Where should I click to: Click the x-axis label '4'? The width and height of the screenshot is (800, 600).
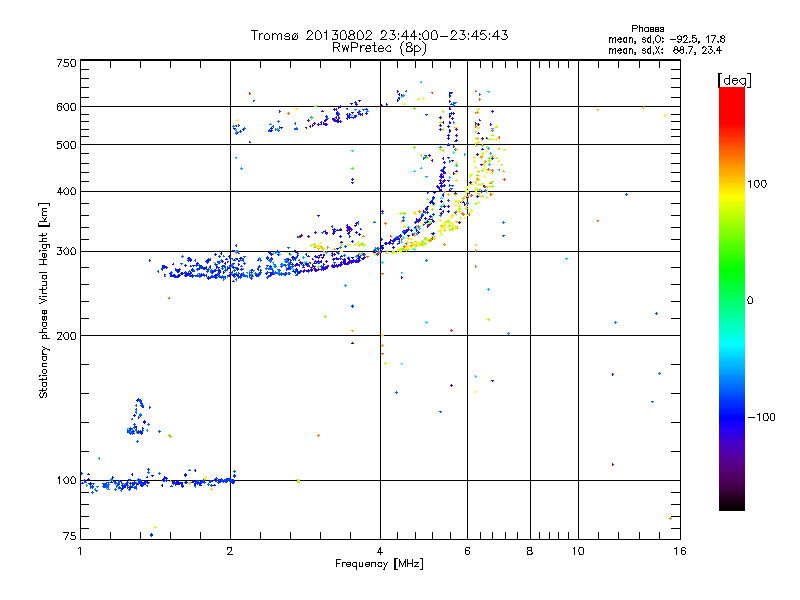[x=380, y=551]
